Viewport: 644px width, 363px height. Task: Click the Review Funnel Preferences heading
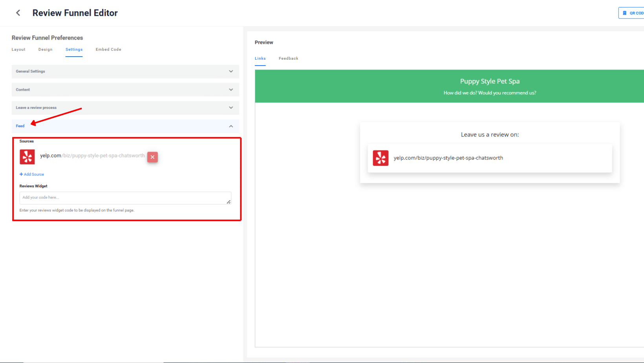click(x=47, y=38)
